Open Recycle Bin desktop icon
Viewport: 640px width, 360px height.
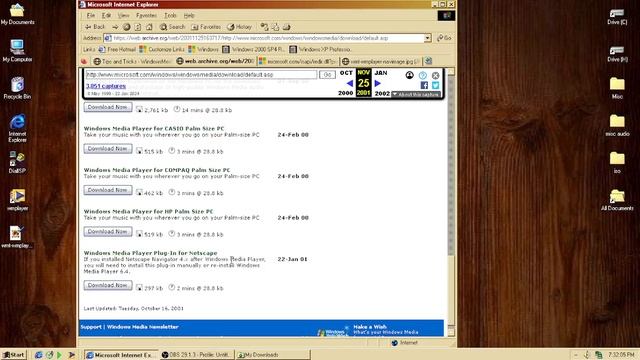(17, 88)
